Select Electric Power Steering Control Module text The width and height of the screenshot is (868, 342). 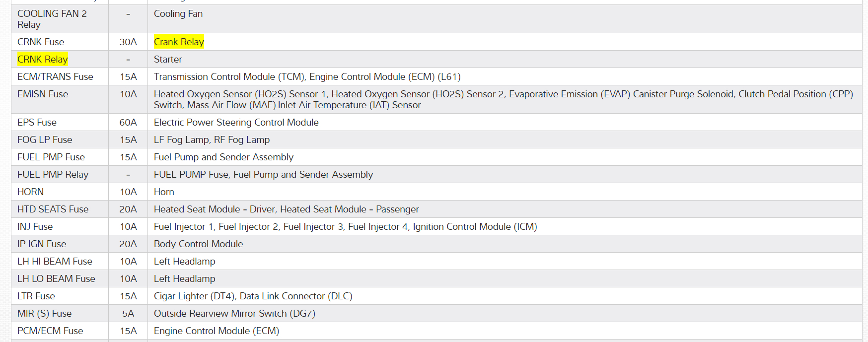236,123
